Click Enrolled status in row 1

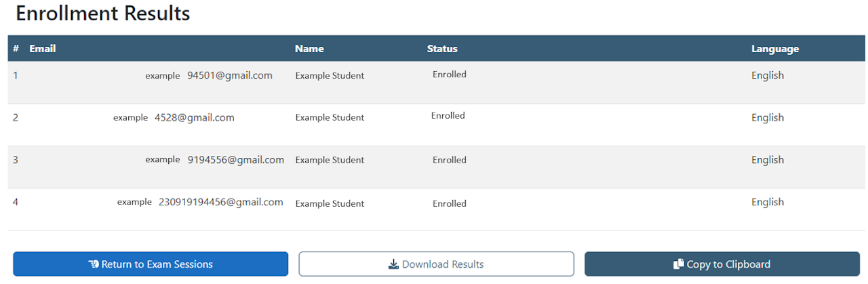450,75
